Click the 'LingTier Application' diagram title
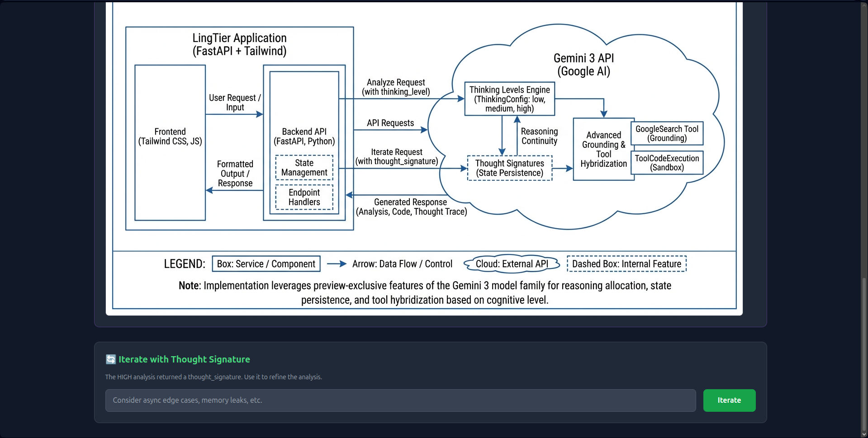Screen dimensions: 868x438 click(x=240, y=44)
